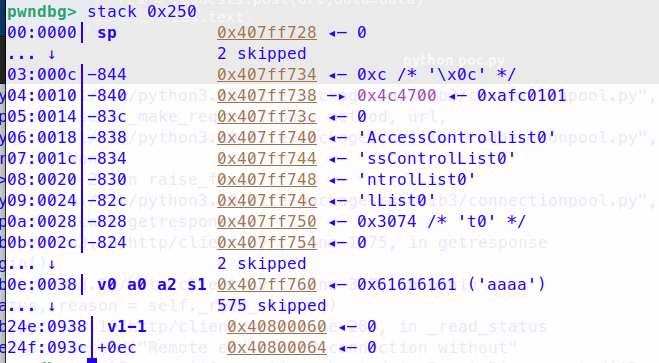659x363 pixels.
Task: Select the 0x61616161 'aaaa' value
Action: click(x=451, y=285)
